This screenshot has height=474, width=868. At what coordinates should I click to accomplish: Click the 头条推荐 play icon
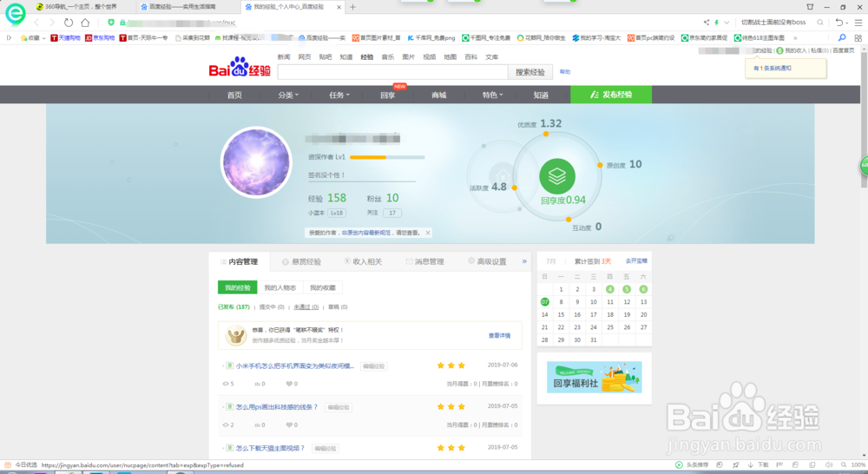pos(679,465)
